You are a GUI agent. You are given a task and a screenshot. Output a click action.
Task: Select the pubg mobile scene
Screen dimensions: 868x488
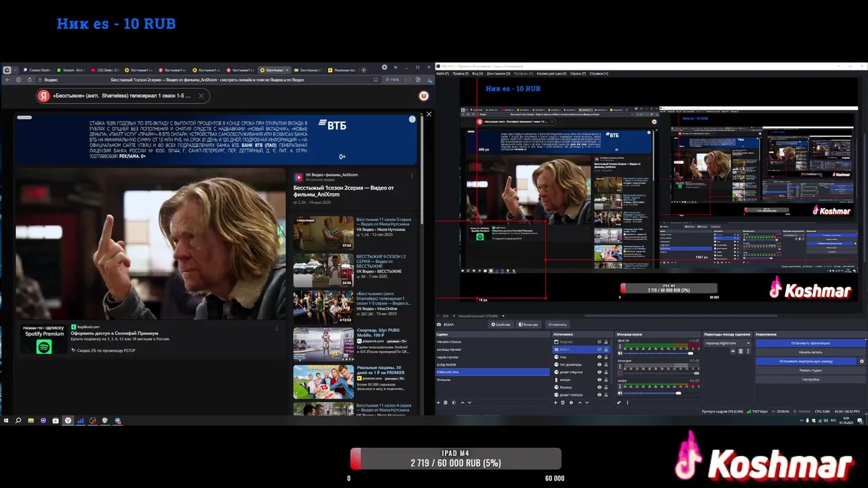pyautogui.click(x=493, y=365)
